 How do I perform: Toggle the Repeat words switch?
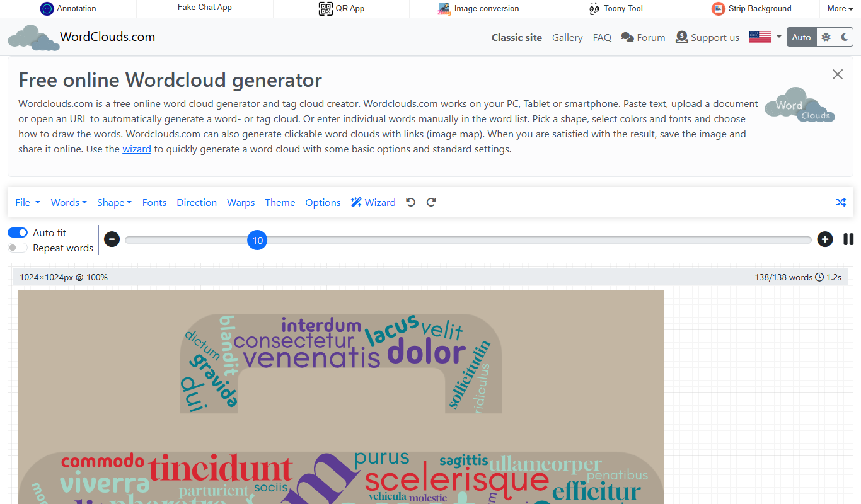pos(18,248)
